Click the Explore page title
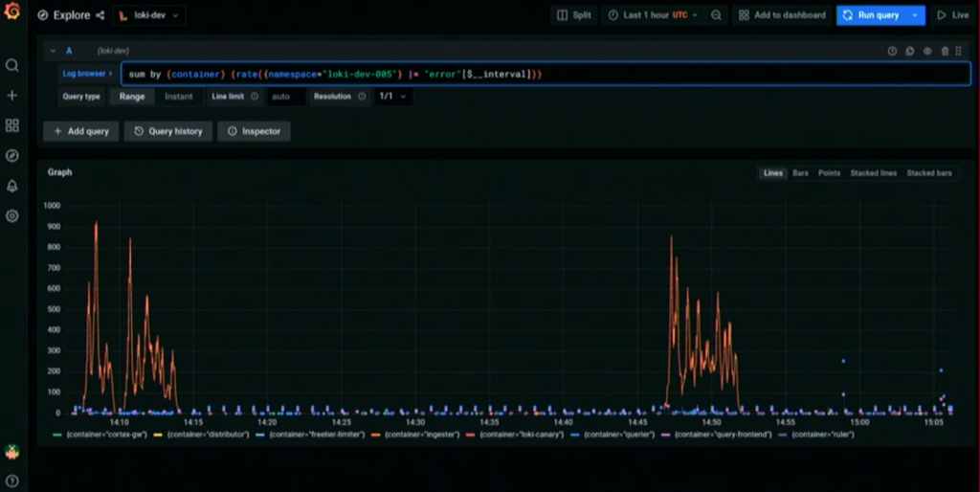This screenshot has height=492, width=980. tap(71, 15)
